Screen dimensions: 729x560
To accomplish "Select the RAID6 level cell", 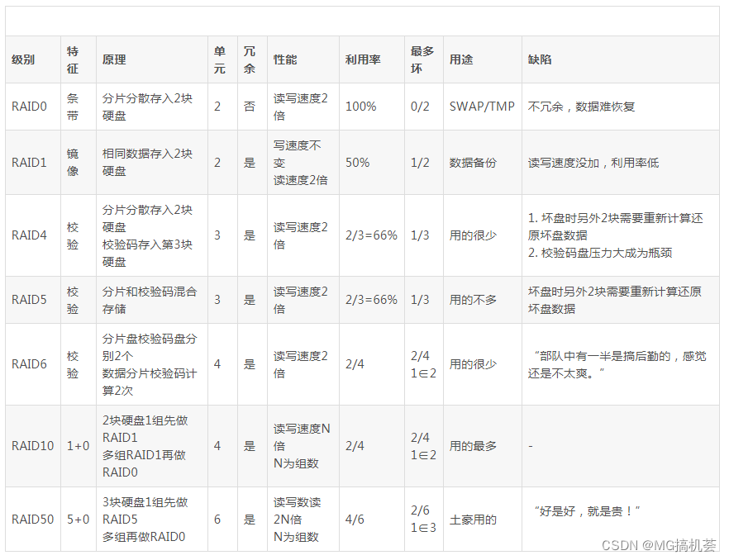I will (33, 364).
